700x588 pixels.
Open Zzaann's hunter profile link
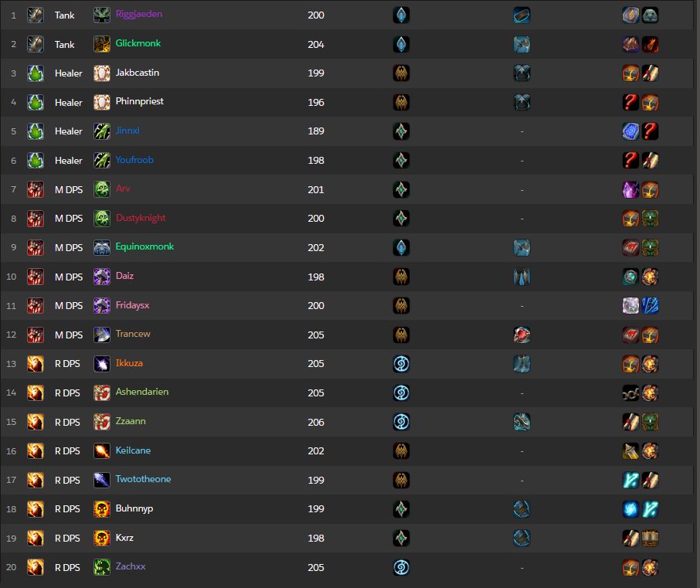pyautogui.click(x=131, y=421)
